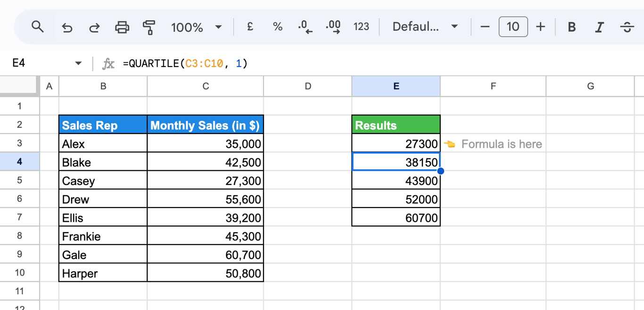Screen dimensions: 644x310
Task: Increase font size with plus button
Action: click(540, 27)
